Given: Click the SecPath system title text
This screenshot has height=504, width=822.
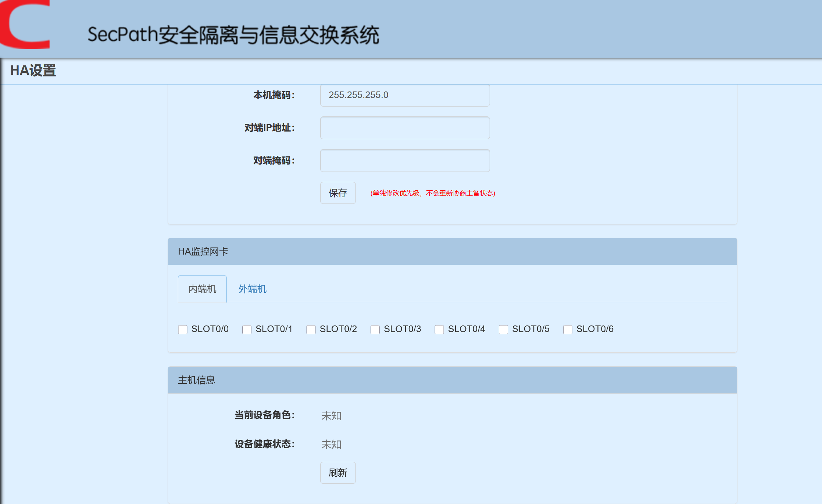Looking at the screenshot, I should coord(233,35).
